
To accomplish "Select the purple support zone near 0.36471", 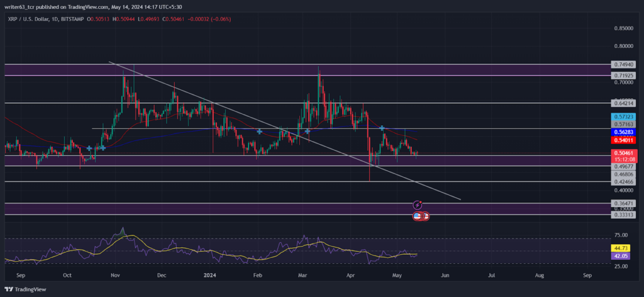I will [x=307, y=209].
